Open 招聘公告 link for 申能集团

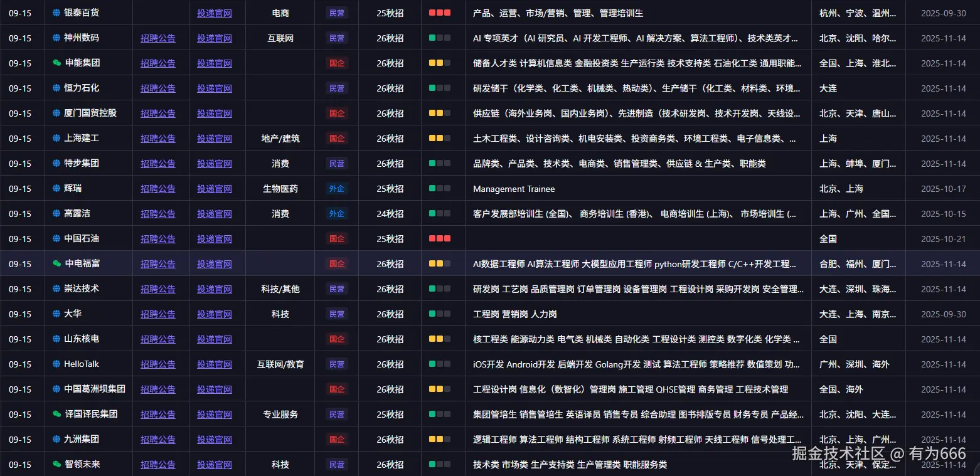[x=158, y=63]
